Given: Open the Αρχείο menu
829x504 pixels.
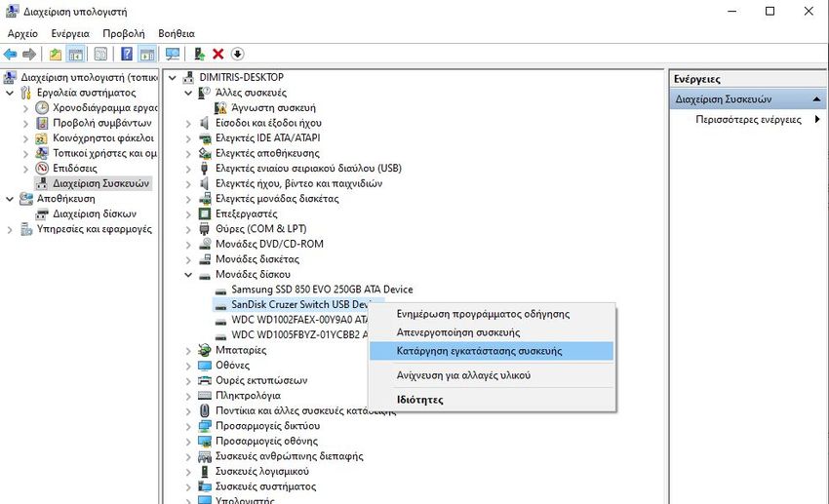Looking at the screenshot, I should click(x=22, y=33).
